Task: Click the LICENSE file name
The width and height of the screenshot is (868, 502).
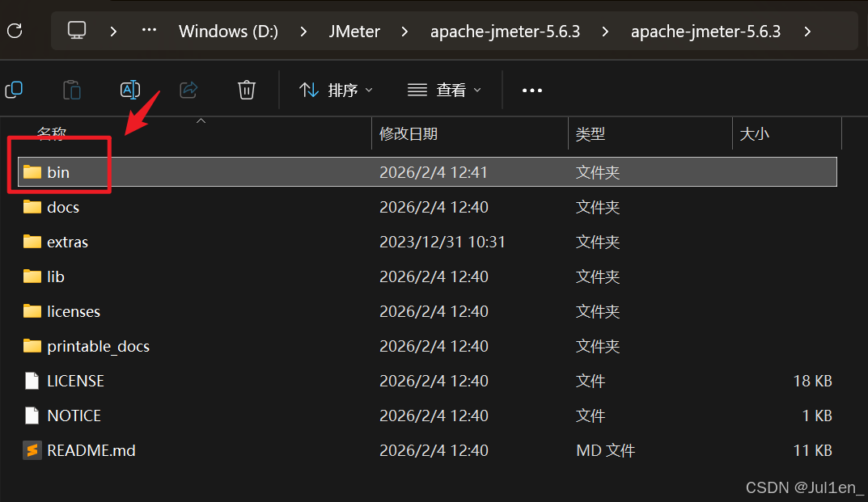Action: tap(76, 381)
